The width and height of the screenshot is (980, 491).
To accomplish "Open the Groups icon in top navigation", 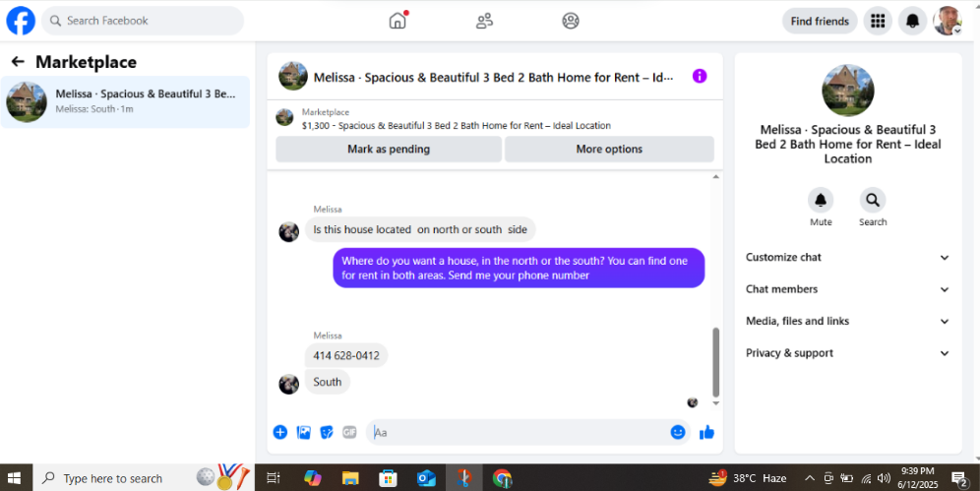I will point(571,21).
